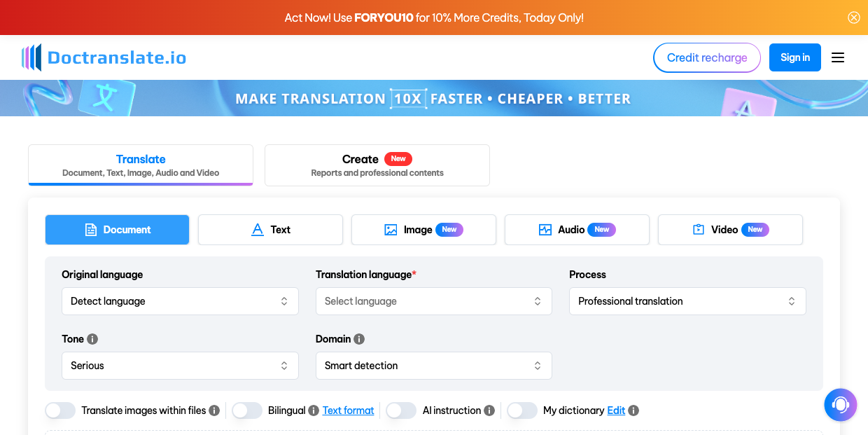Switch to the Create tab

tap(377, 165)
